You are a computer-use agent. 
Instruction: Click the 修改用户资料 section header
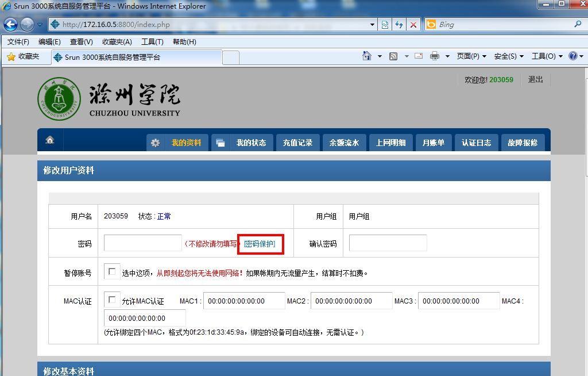(x=294, y=171)
